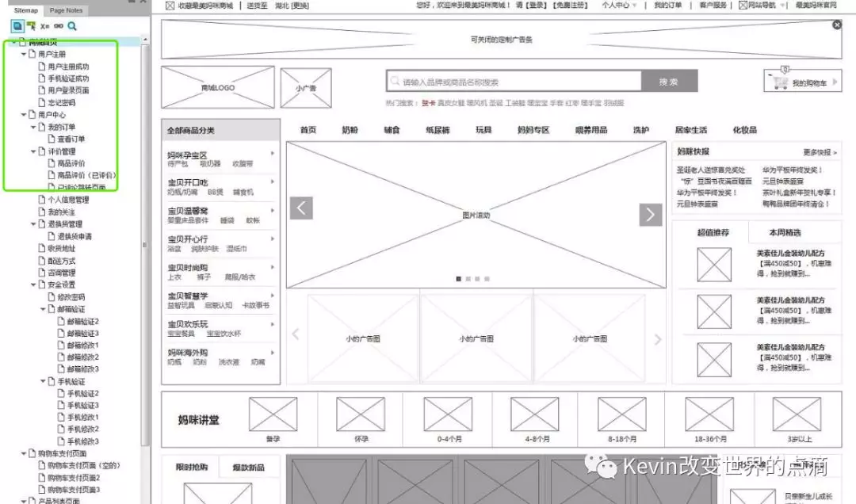Open the variables X= icon
The width and height of the screenshot is (856, 504).
pos(44,26)
